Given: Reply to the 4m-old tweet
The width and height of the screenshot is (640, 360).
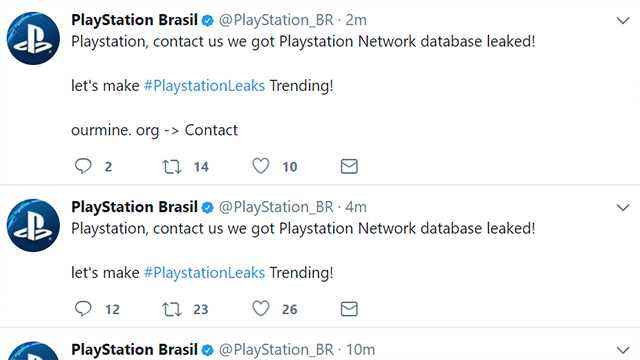Looking at the screenshot, I should click(83, 309).
